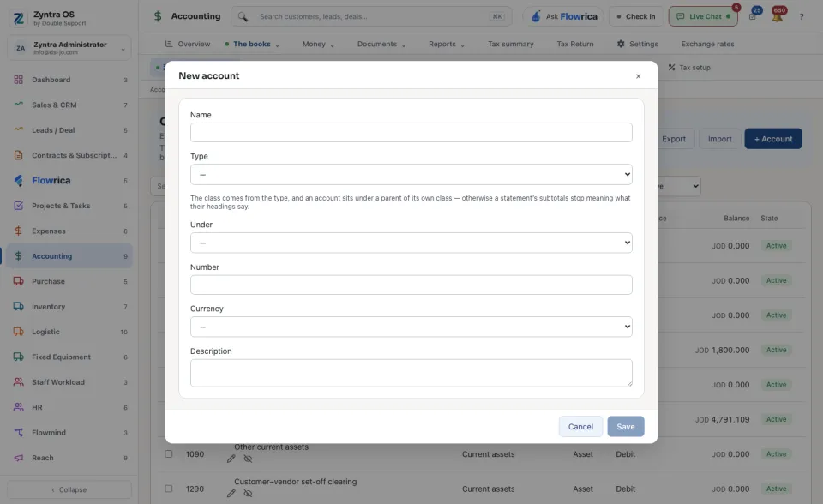
Task: Open the Settings tab
Action: [x=637, y=44]
